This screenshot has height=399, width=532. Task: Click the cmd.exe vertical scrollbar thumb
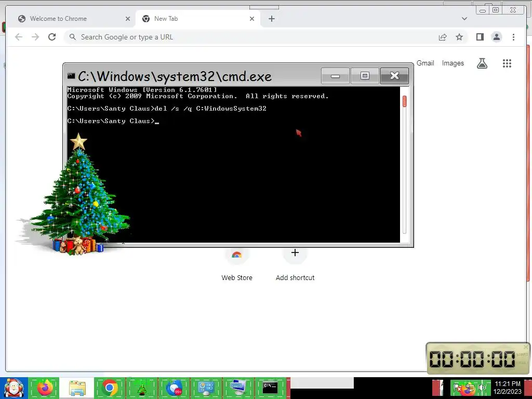404,101
